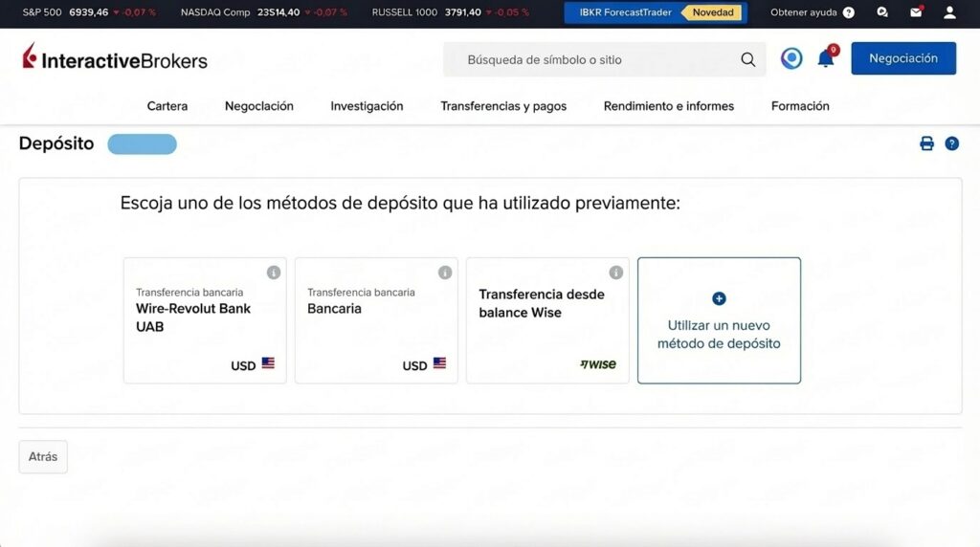Click the US flag on Bancaria card

tap(439, 362)
